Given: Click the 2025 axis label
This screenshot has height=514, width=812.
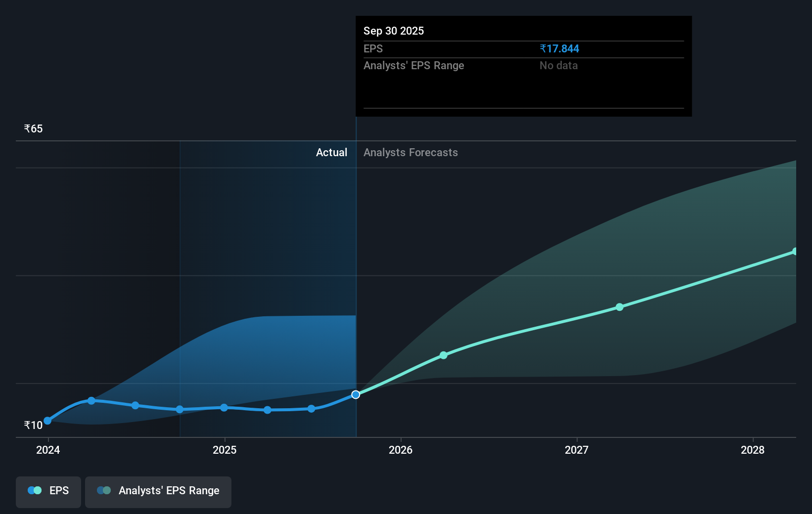Looking at the screenshot, I should pos(225,450).
